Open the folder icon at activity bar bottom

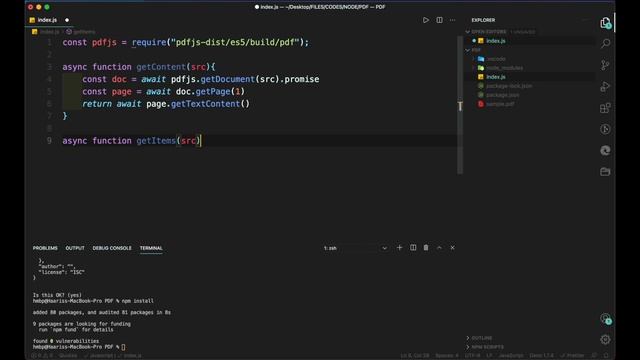click(x=605, y=172)
